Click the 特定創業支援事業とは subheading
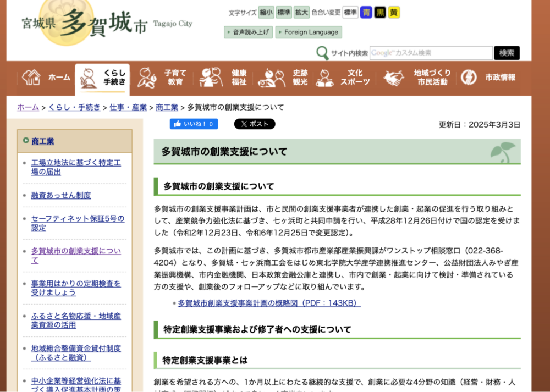The image size is (550, 392). pos(205,360)
